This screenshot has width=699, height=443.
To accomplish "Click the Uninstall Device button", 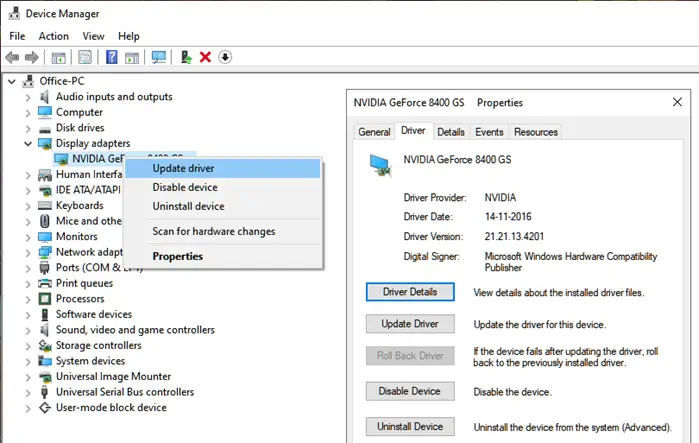I will (410, 427).
